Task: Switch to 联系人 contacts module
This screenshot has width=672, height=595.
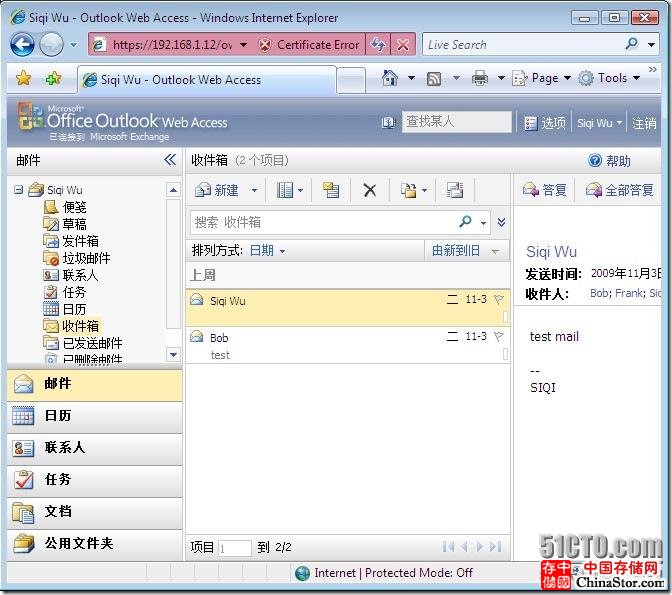Action: (95, 448)
